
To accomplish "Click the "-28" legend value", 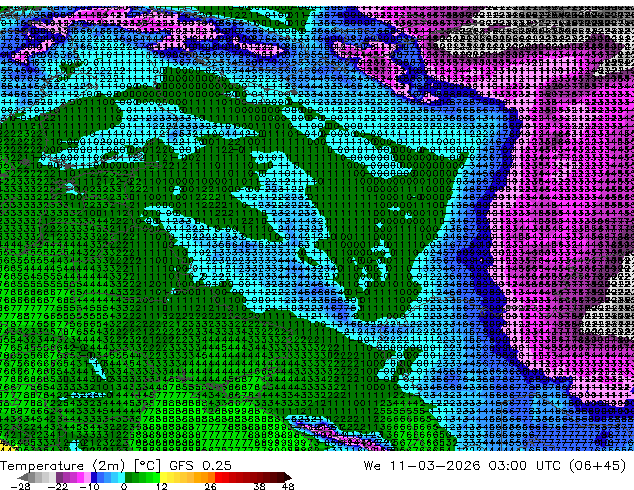I will [x=21, y=486].
